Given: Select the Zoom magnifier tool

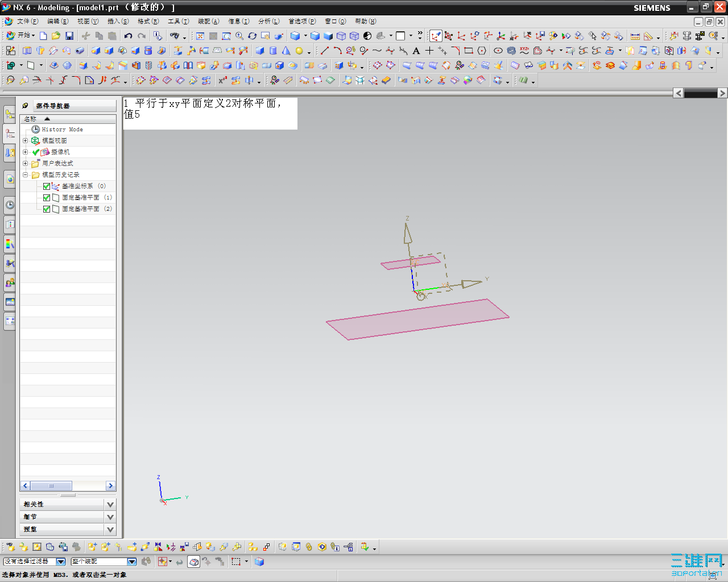Looking at the screenshot, I should (239, 36).
